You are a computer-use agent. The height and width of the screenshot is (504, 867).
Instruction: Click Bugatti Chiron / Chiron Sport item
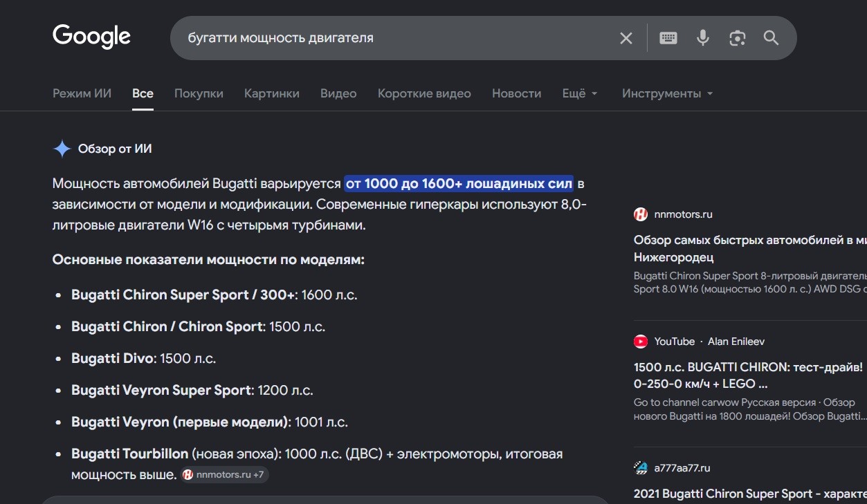click(198, 326)
